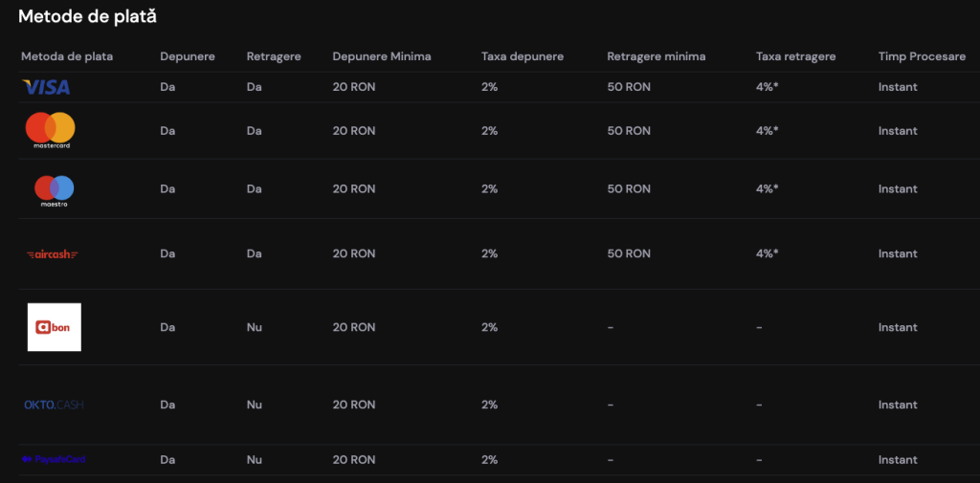Click '20 RON' in the PaysafeCard row
The height and width of the screenshot is (483, 980).
click(x=354, y=460)
